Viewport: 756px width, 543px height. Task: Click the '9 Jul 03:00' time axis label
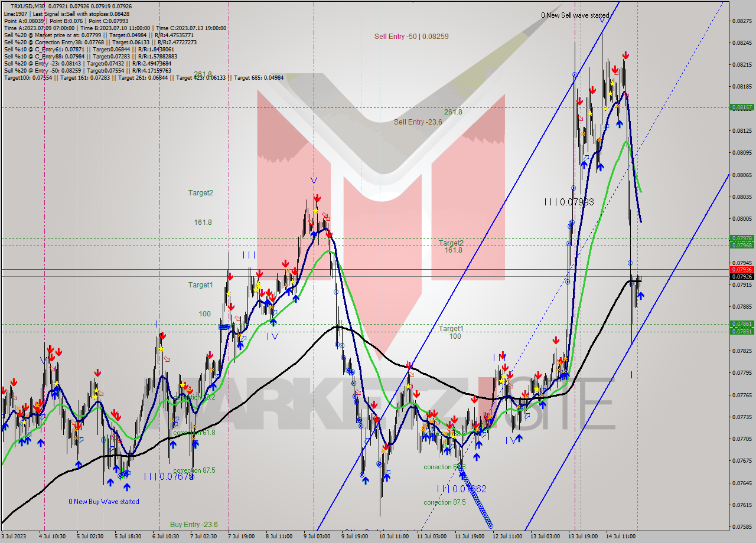(317, 537)
